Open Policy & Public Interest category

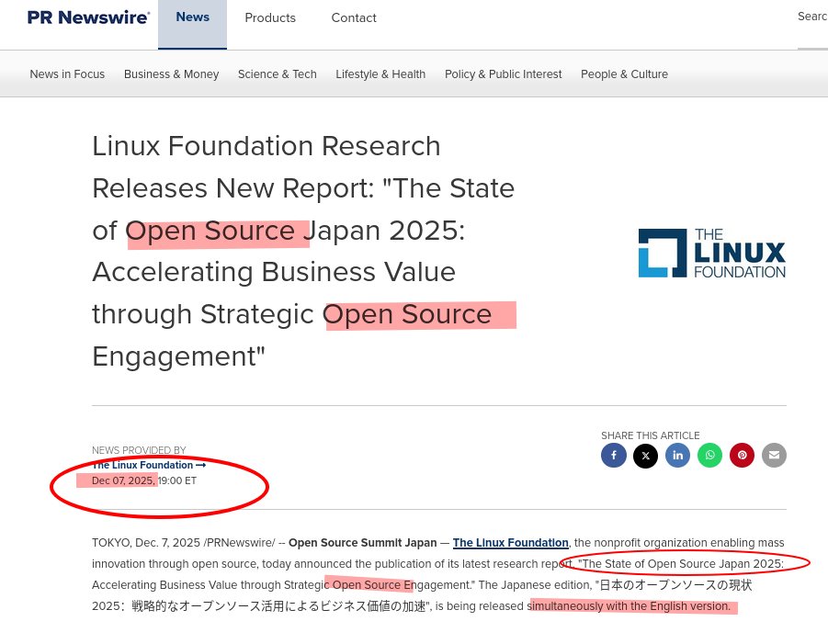pyautogui.click(x=503, y=74)
